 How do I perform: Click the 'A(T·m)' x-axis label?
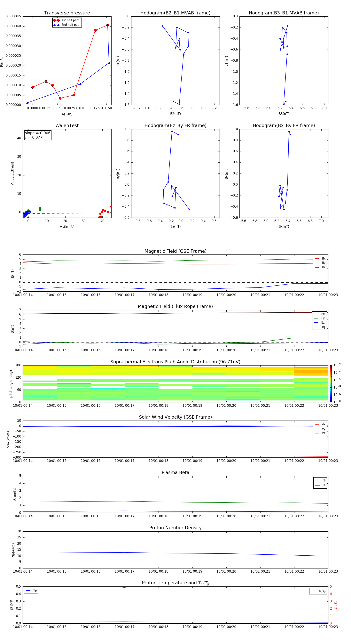coord(67,114)
